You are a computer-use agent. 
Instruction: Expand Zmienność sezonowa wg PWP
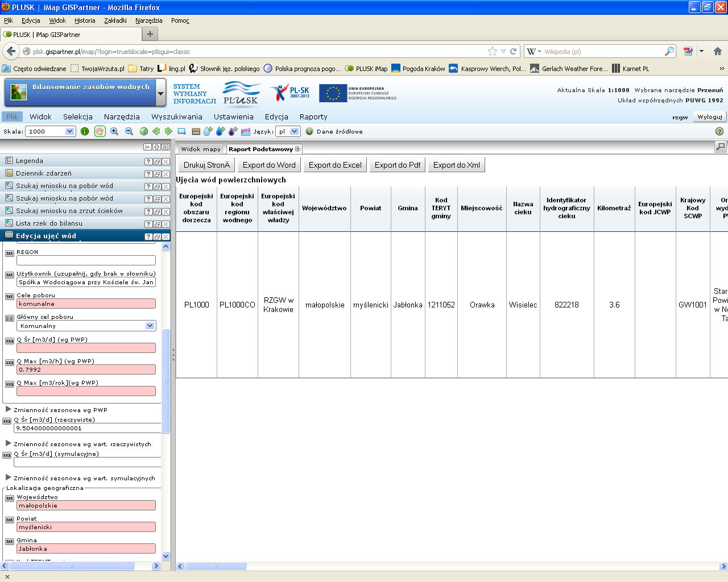8,409
